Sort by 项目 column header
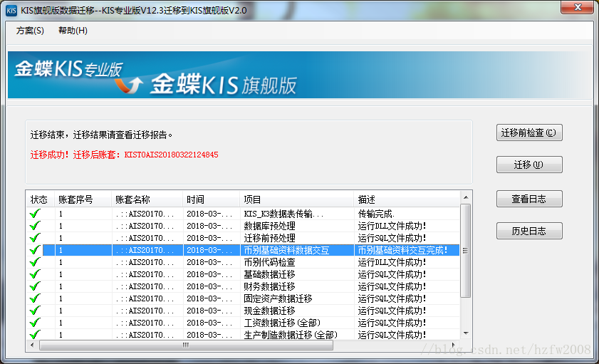Screen dimensions: 599x364 point(297,199)
